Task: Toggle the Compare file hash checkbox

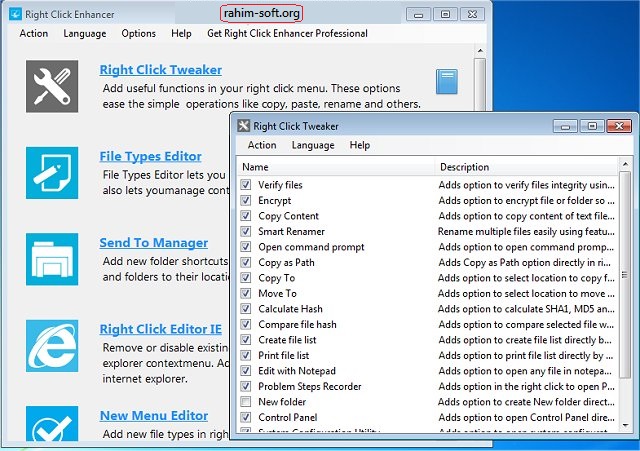Action: [x=245, y=324]
